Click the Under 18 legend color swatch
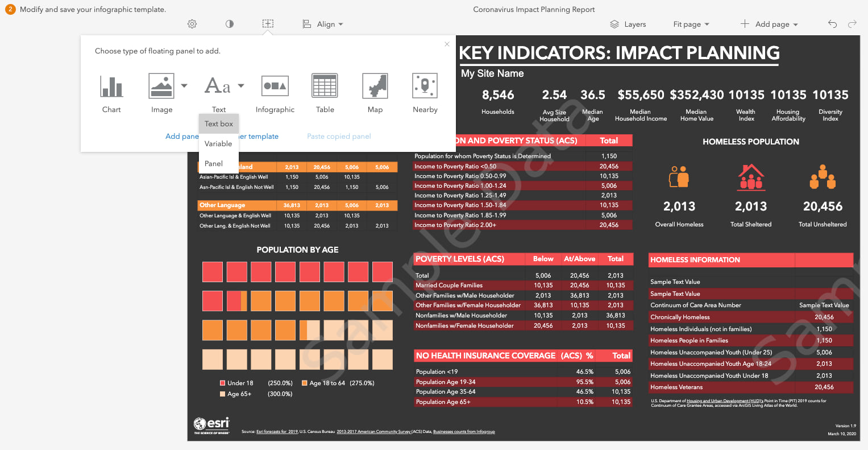 223,383
